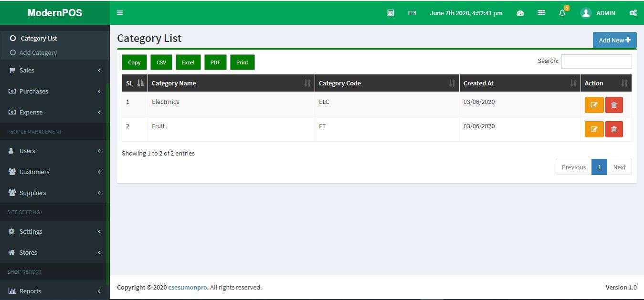Sort by Created At sort icon

(573, 83)
